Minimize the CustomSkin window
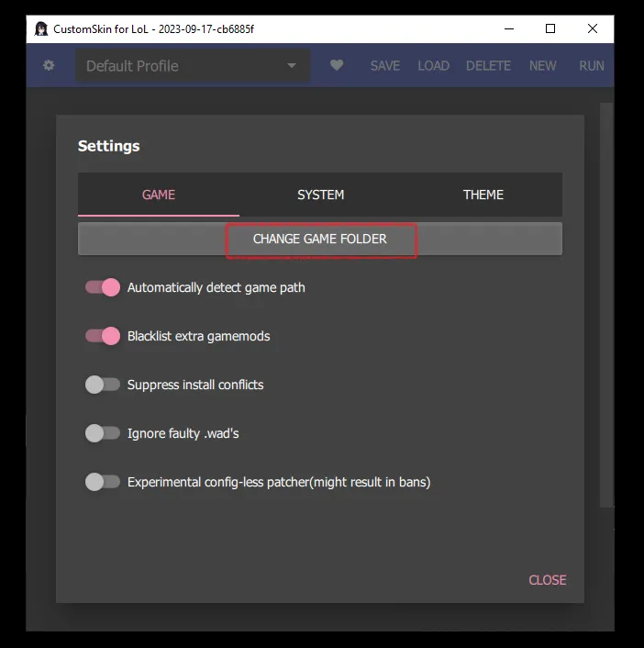Viewport: 644px width, 648px height. (x=509, y=29)
